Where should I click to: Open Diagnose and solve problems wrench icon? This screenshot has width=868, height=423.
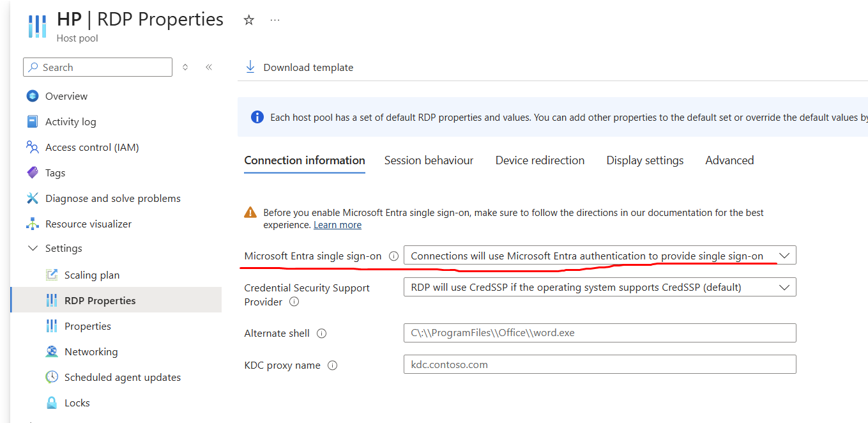click(32, 198)
